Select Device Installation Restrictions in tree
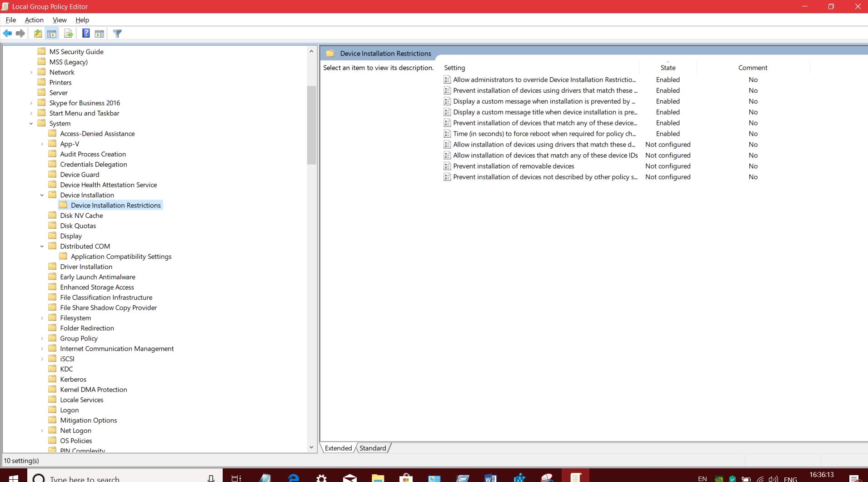 (x=115, y=205)
